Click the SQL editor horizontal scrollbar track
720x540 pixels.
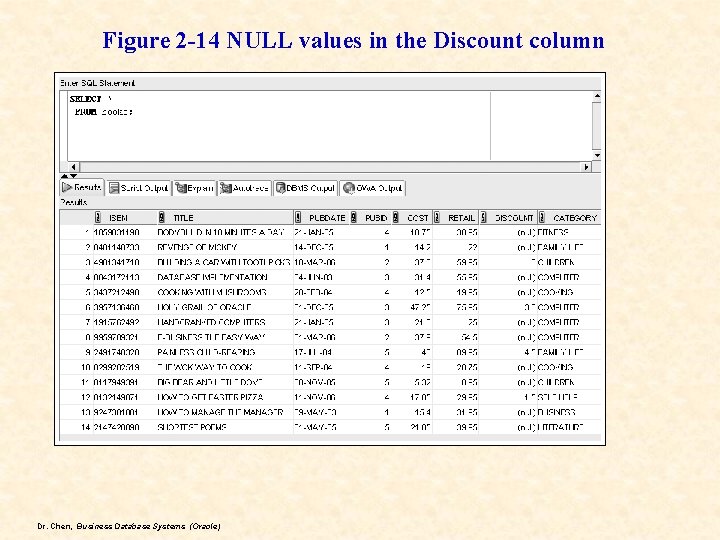coord(330,167)
